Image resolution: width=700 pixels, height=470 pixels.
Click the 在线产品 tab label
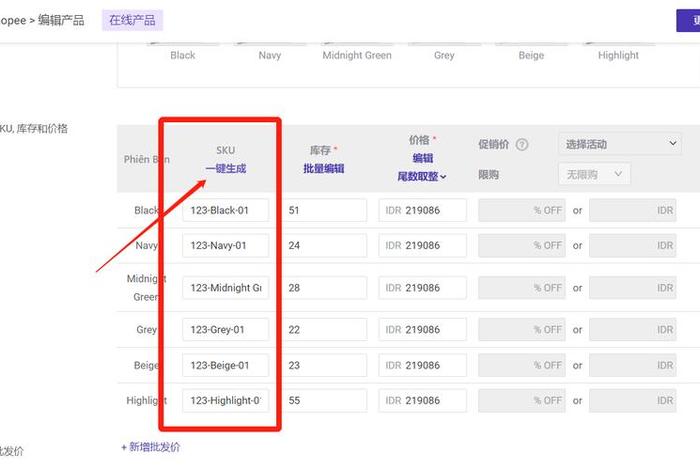tap(133, 20)
